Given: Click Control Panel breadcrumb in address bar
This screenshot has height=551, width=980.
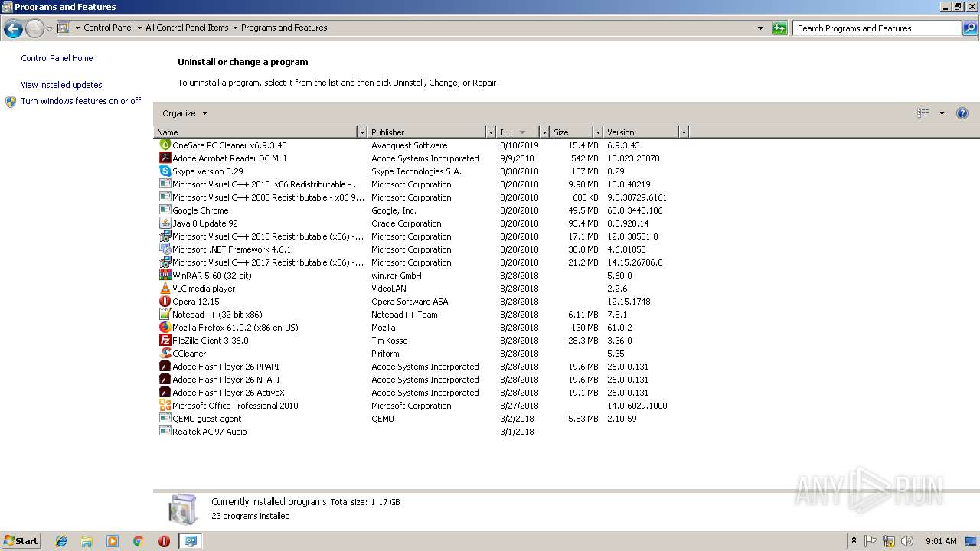Looking at the screenshot, I should [x=108, y=28].
